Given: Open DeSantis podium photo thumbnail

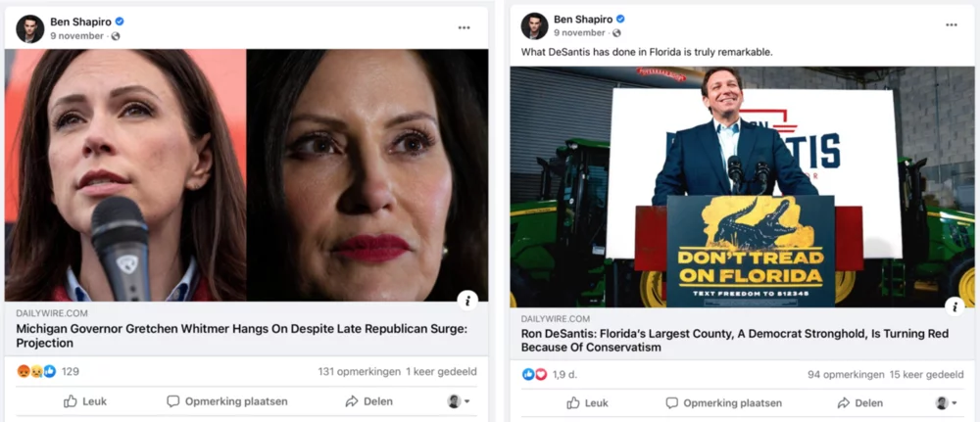Looking at the screenshot, I should [742, 187].
